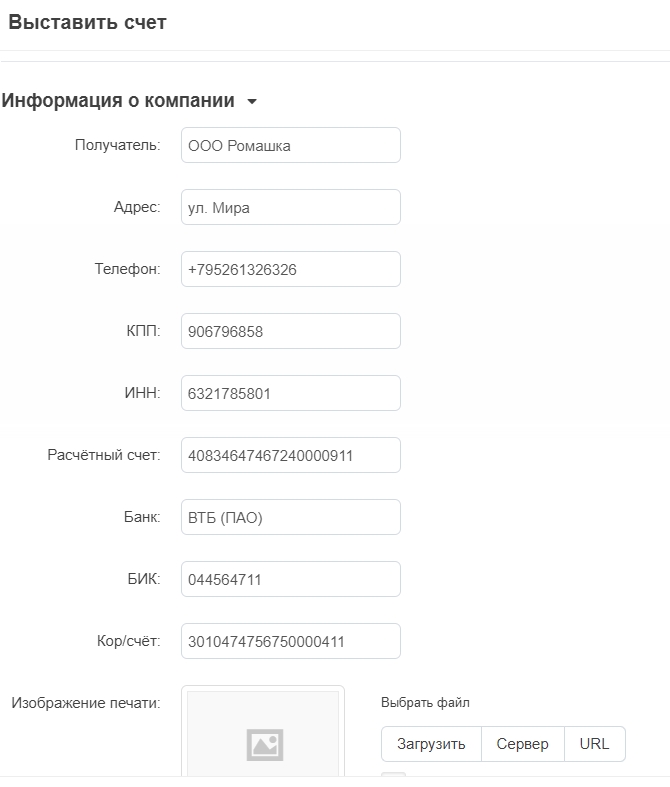Image resolution: width=670 pixels, height=787 pixels.
Task: Click the Получатель field with ООО Ромашка
Action: coord(291,145)
